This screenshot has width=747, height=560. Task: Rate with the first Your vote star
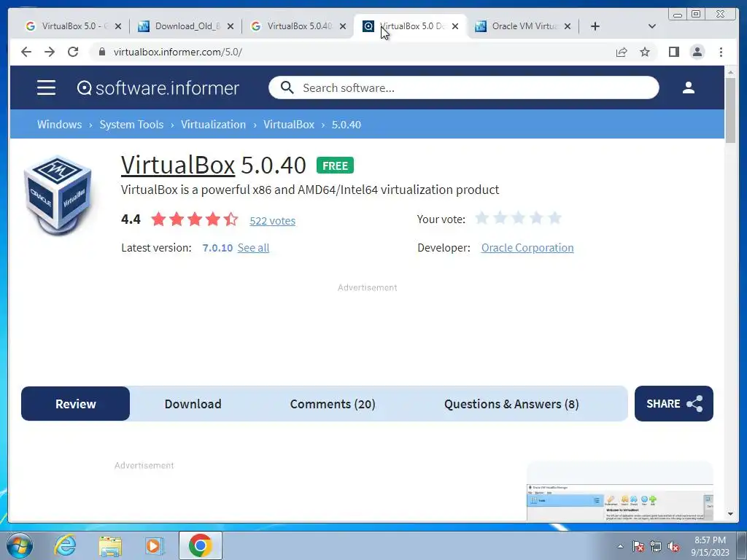click(x=482, y=218)
